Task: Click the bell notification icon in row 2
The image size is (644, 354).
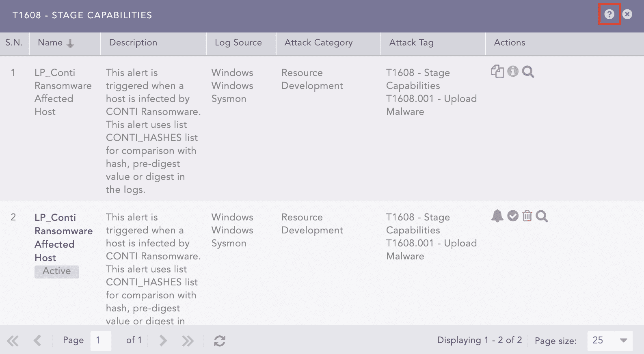Action: pyautogui.click(x=497, y=216)
